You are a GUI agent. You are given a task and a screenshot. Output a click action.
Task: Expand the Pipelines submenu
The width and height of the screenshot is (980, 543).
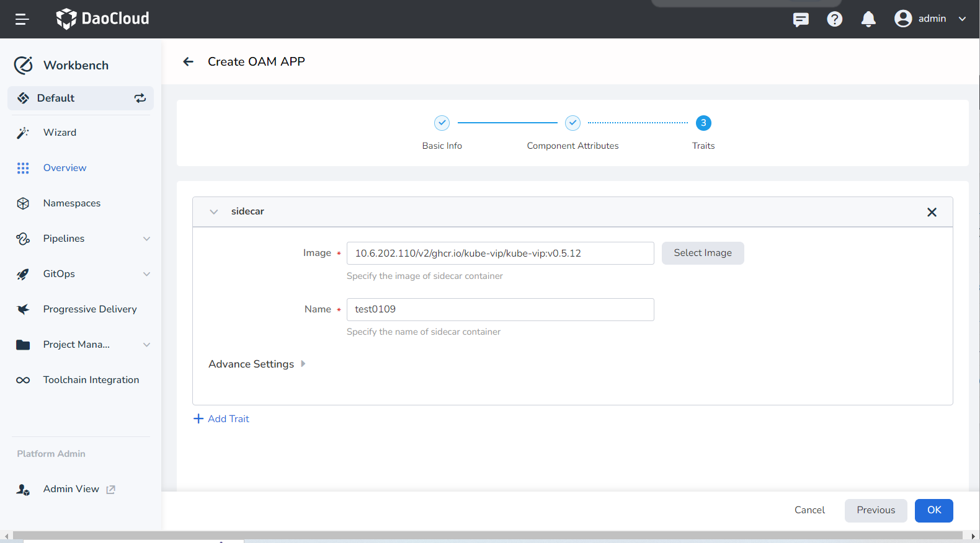click(x=146, y=239)
